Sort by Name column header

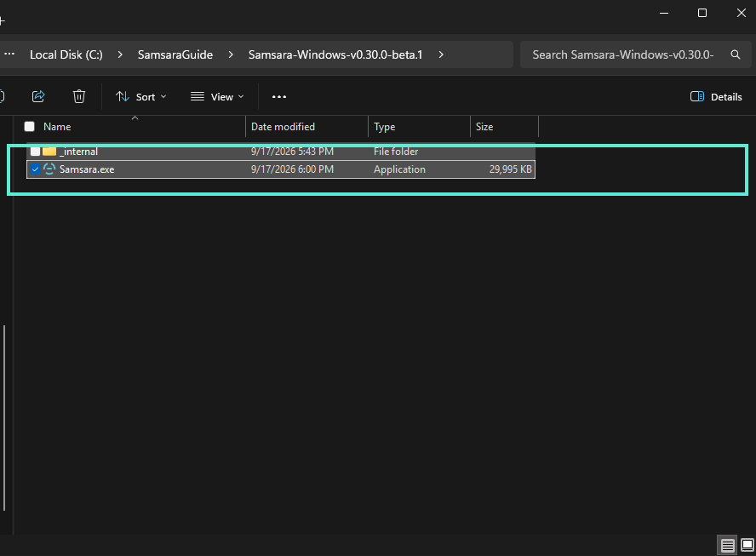click(x=57, y=127)
